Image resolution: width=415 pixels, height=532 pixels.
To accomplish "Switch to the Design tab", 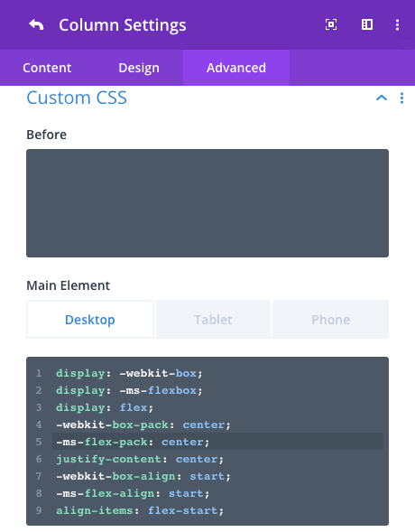I will point(139,68).
